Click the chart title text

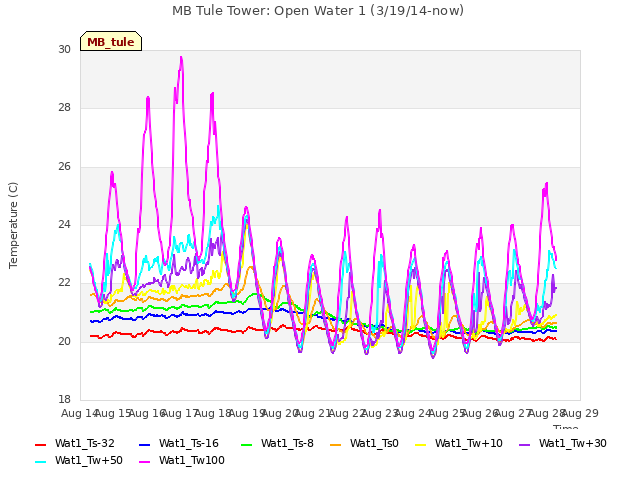pos(318,11)
